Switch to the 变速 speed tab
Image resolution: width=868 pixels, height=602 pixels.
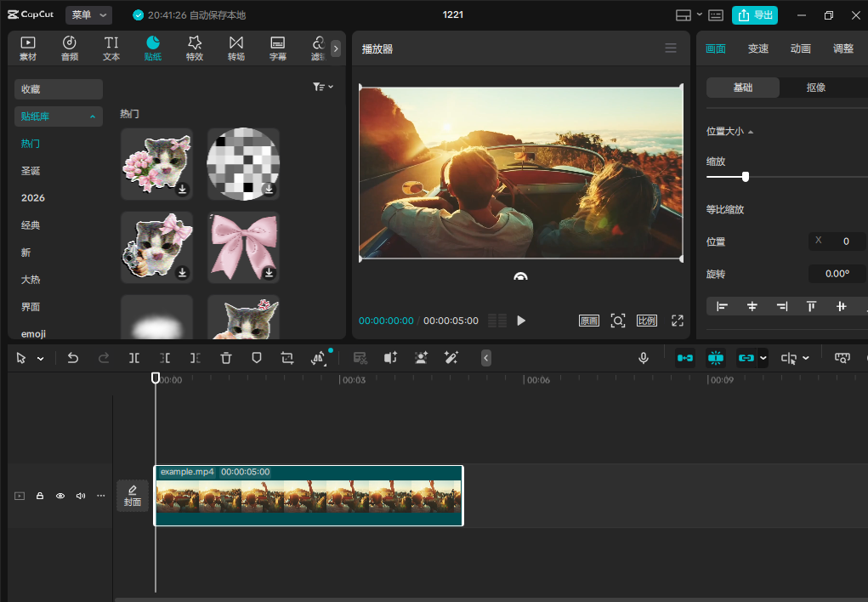pyautogui.click(x=757, y=48)
